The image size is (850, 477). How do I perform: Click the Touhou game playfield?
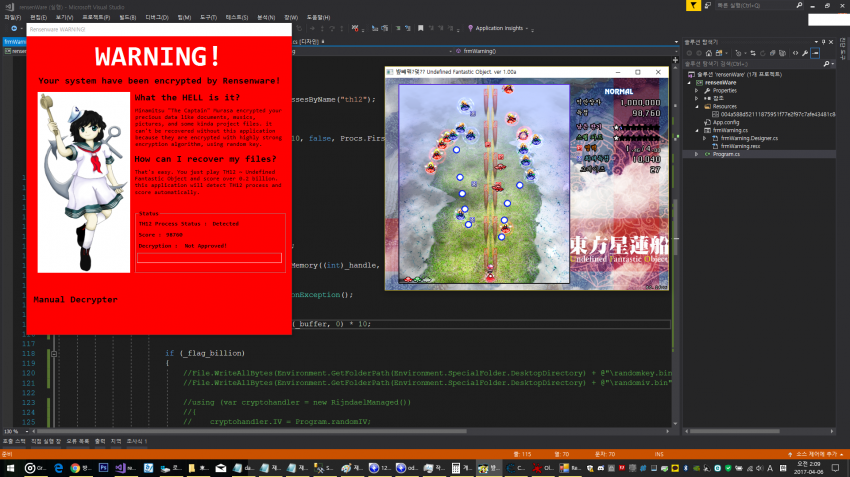click(x=484, y=183)
